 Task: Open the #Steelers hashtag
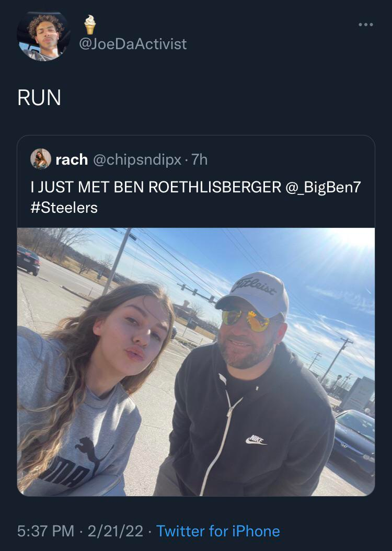tap(64, 208)
